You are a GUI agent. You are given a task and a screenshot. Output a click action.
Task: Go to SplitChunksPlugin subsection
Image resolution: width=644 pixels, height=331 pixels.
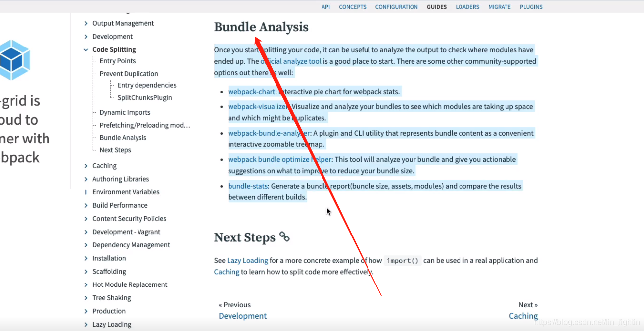145,97
